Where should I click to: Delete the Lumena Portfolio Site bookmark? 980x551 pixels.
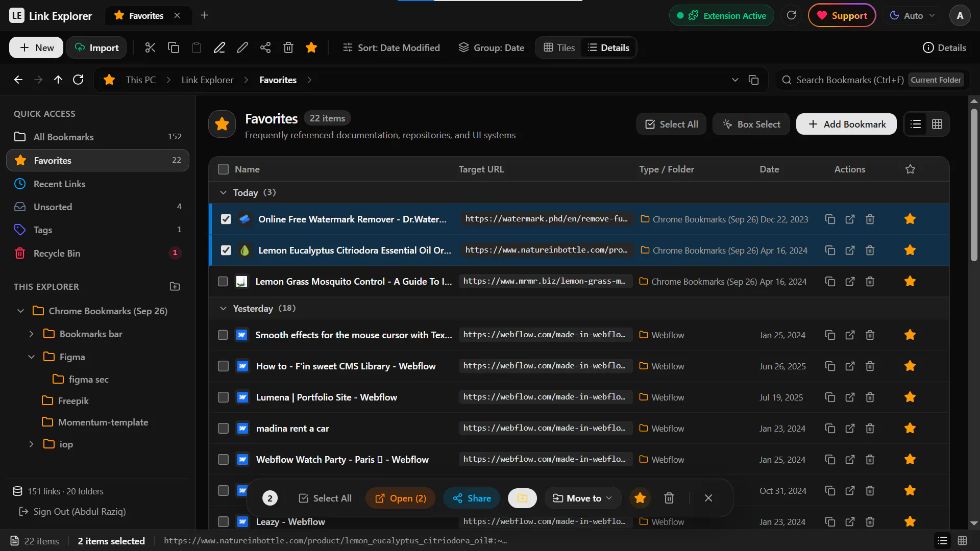(x=870, y=397)
